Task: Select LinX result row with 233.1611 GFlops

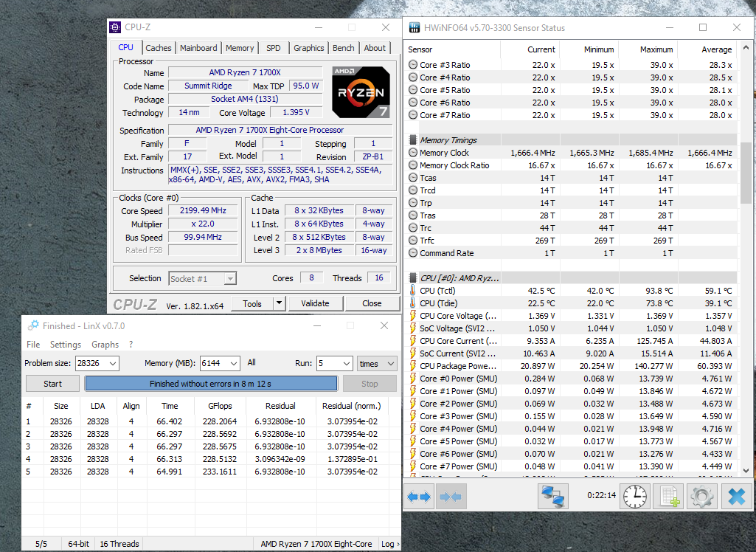Action: point(211,472)
